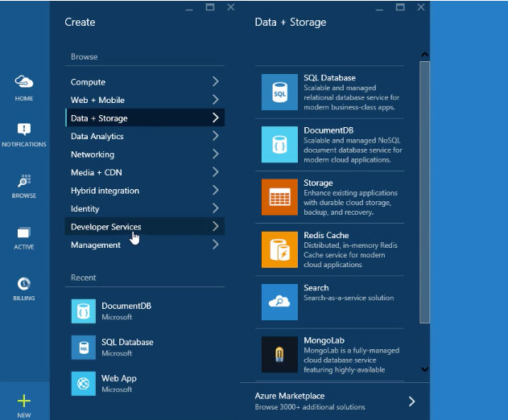Click the DocumentDB name under Recent
Screen dimensions: 508x420
(126, 306)
